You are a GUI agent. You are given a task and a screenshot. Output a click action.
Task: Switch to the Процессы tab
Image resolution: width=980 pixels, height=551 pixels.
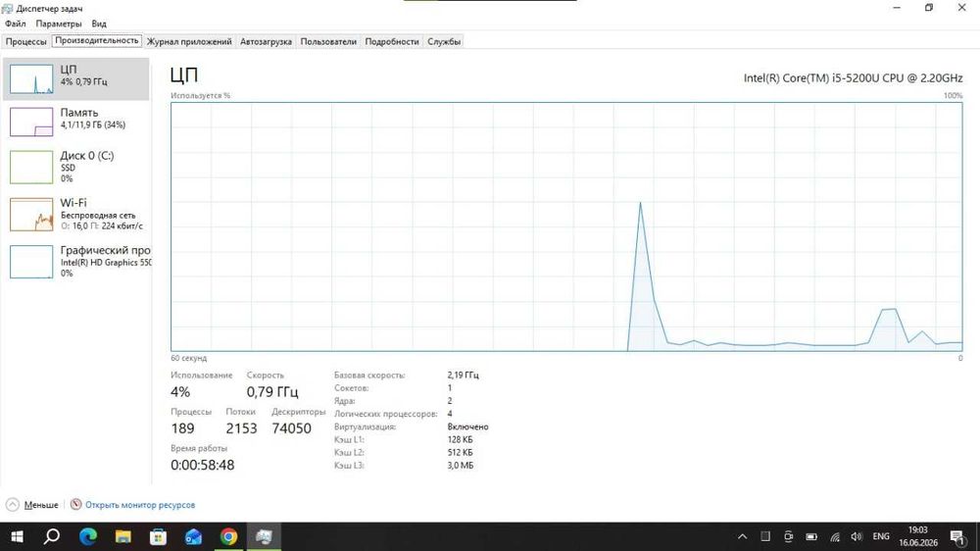coord(26,41)
